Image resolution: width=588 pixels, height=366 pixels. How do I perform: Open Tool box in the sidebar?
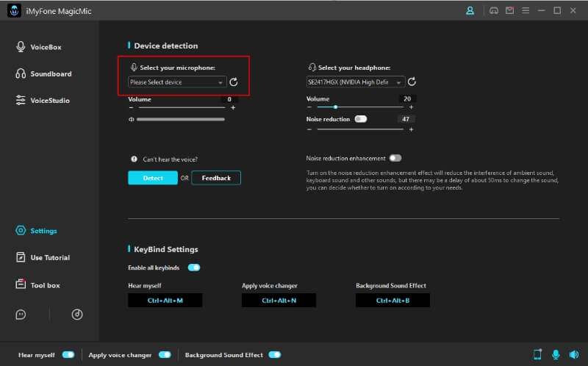(38, 285)
